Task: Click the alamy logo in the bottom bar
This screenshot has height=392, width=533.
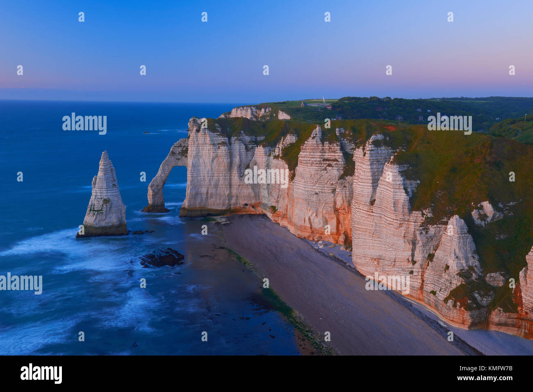Action: [x=41, y=373]
